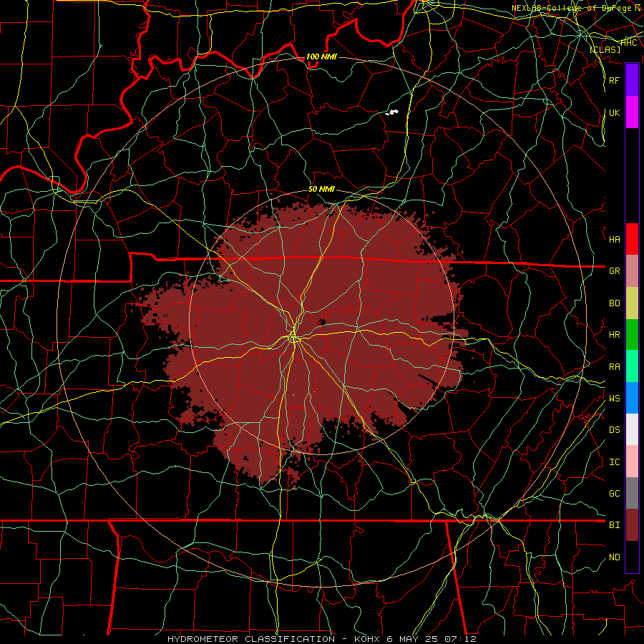644x644 pixels.
Task: Click the UK magenta legend swatch
Action: [x=632, y=112]
